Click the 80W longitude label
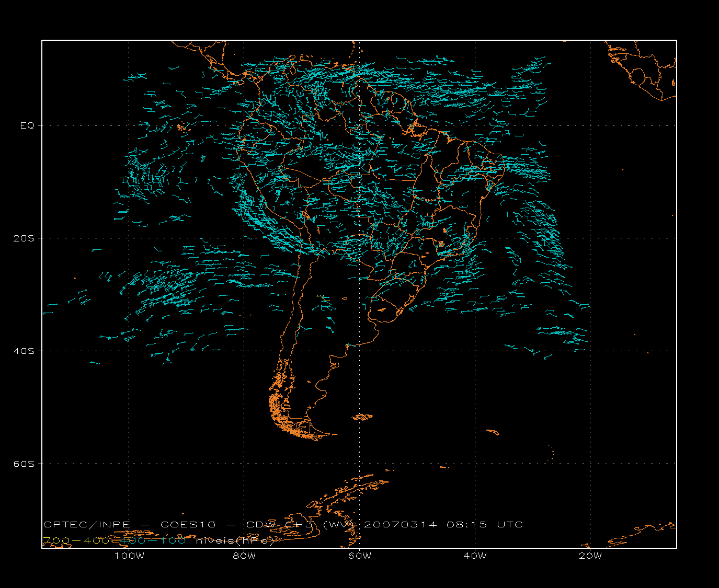719x588 pixels. pyautogui.click(x=244, y=556)
